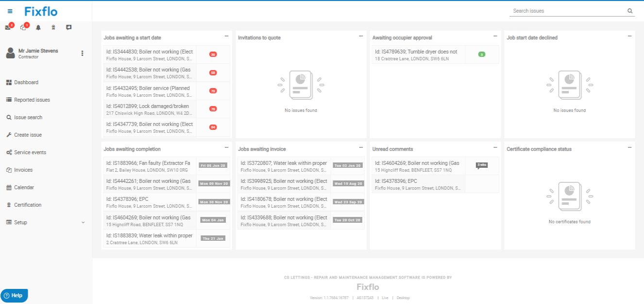Open the notifications bell

click(38, 27)
